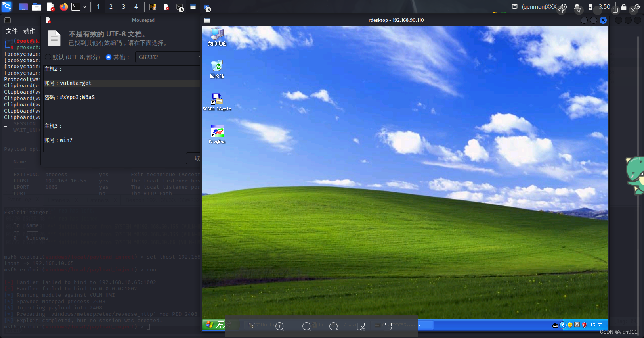Click the 主机3 line in preview
Image resolution: width=644 pixels, height=338 pixels.
pyautogui.click(x=53, y=126)
